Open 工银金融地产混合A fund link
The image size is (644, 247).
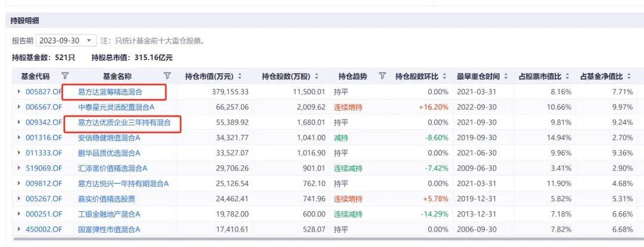click(x=109, y=214)
